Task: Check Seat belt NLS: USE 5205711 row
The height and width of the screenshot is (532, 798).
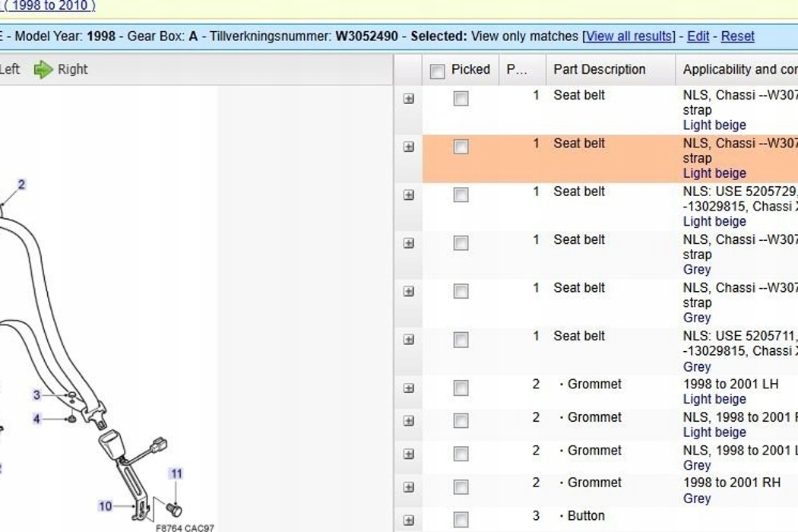Action: pos(461,340)
